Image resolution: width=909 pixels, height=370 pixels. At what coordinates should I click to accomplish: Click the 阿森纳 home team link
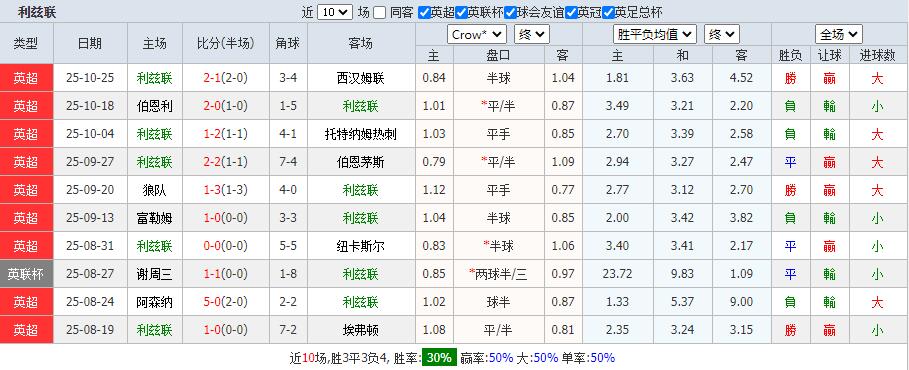(155, 302)
